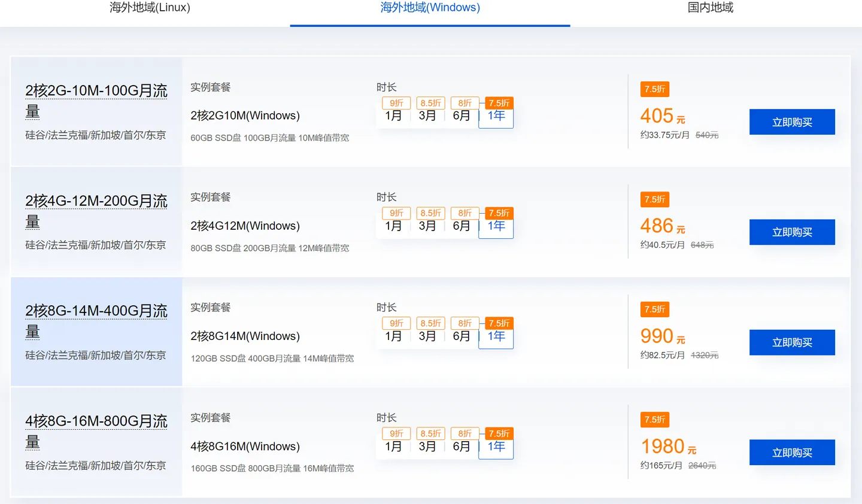Screen dimensions: 862x504
Task: Click the 80GB SSD盘 200GB月流量 spec line
Action: tap(269, 248)
